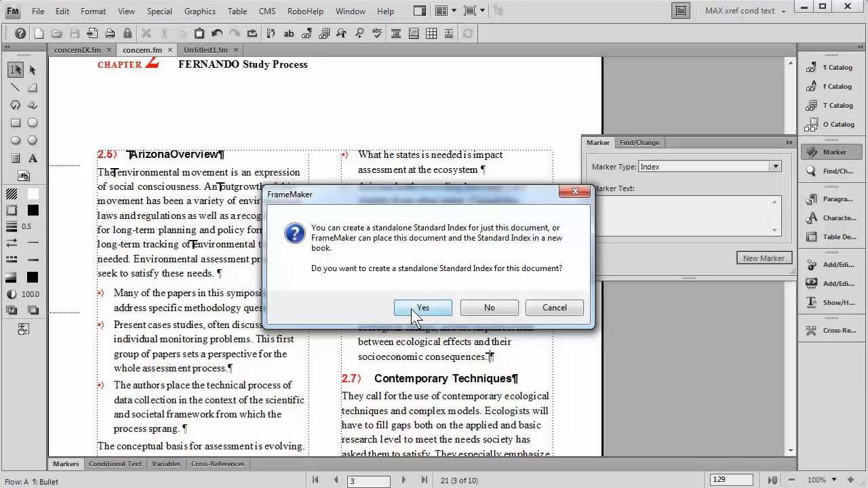Select the Oval drawing tool

(x=16, y=140)
